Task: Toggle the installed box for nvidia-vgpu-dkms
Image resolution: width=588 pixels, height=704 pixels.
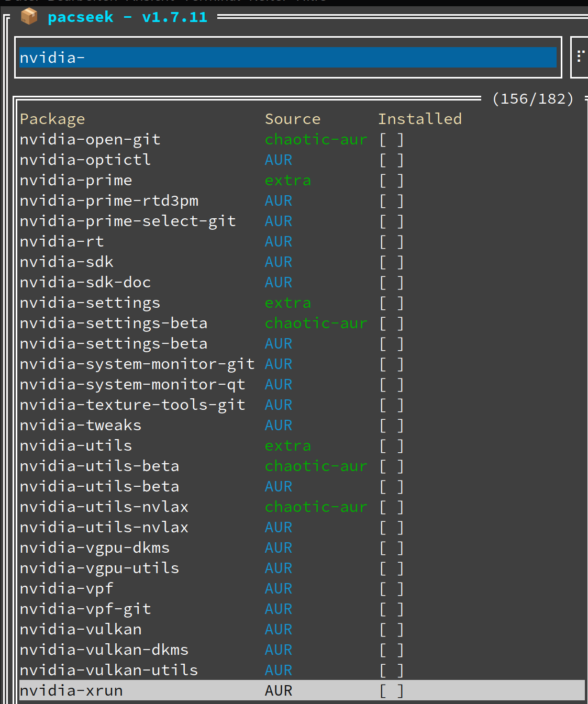Action: pyautogui.click(x=392, y=548)
